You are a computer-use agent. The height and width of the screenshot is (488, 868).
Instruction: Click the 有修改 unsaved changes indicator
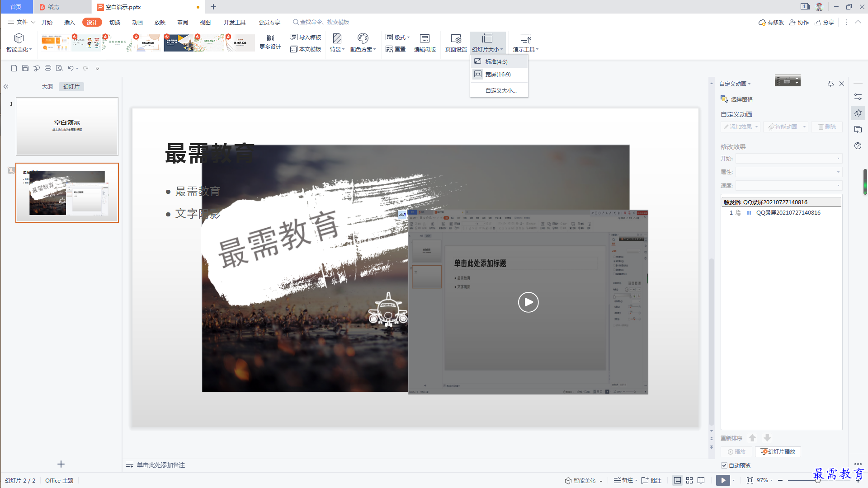coord(771,22)
